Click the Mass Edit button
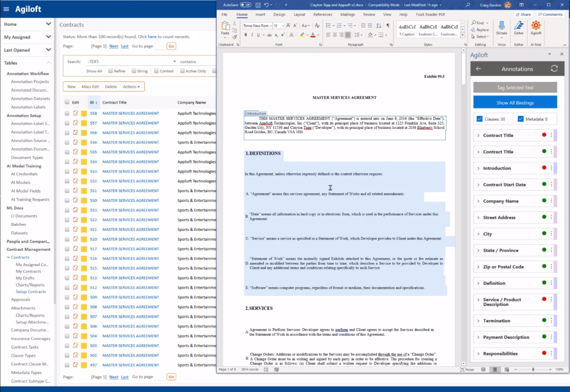The width and height of the screenshot is (570, 392). click(90, 87)
